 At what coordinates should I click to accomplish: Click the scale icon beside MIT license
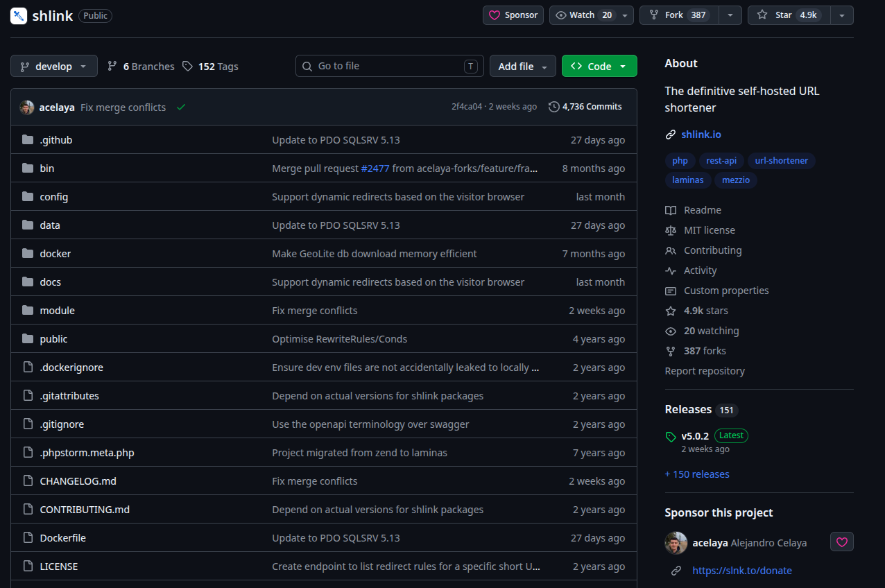click(x=670, y=230)
